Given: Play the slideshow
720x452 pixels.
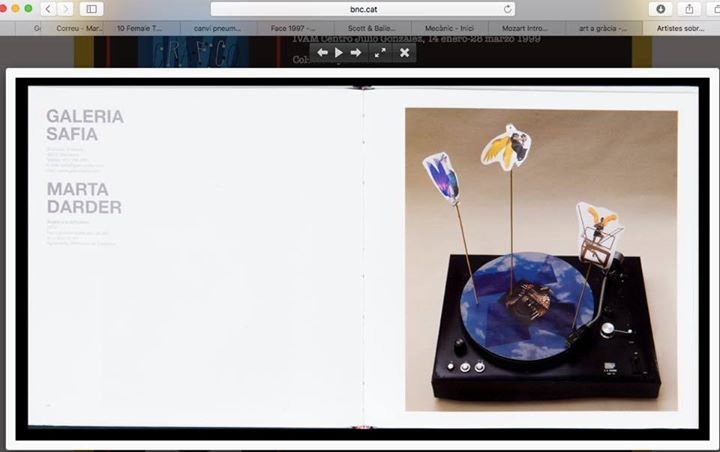Looking at the screenshot, I should [338, 52].
